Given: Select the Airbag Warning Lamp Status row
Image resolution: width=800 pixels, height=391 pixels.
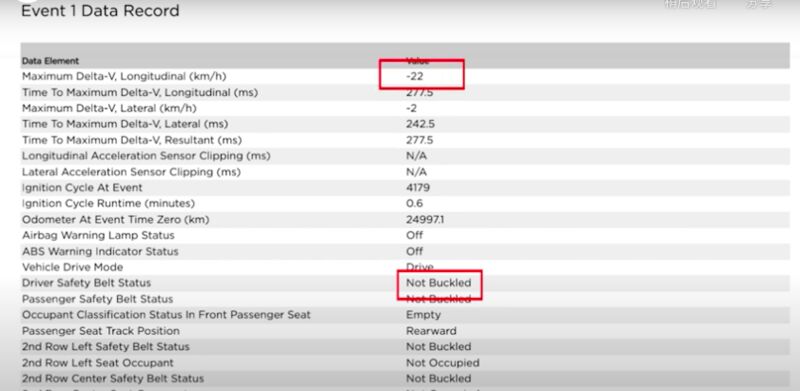Looking at the screenshot, I should click(x=405, y=235).
